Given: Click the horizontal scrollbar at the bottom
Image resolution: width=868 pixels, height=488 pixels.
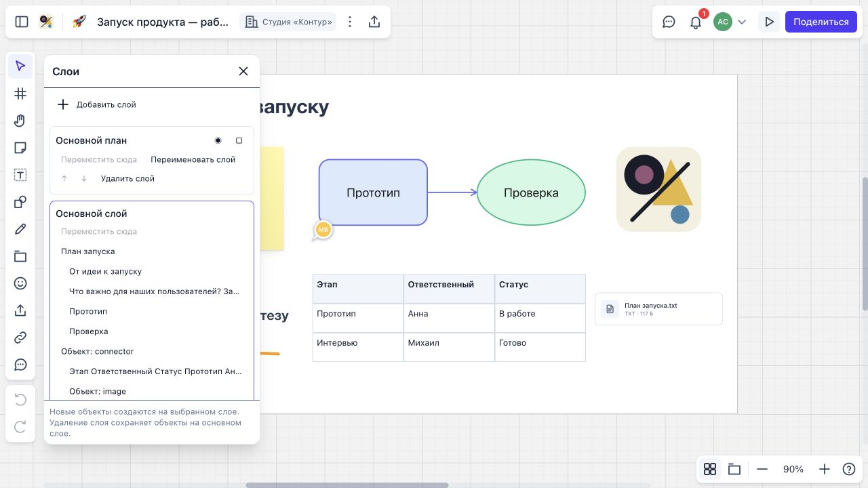Looking at the screenshot, I should click(x=347, y=485).
